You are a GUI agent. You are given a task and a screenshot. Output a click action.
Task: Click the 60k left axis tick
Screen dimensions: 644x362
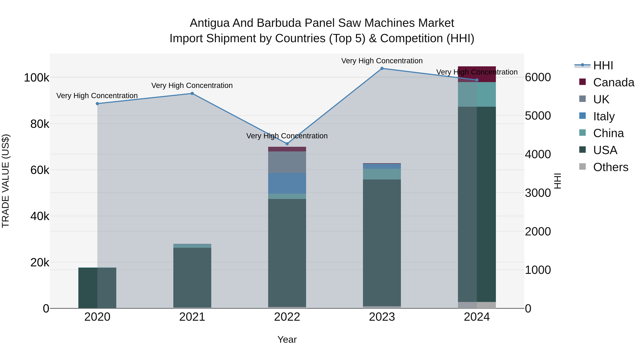click(x=40, y=170)
